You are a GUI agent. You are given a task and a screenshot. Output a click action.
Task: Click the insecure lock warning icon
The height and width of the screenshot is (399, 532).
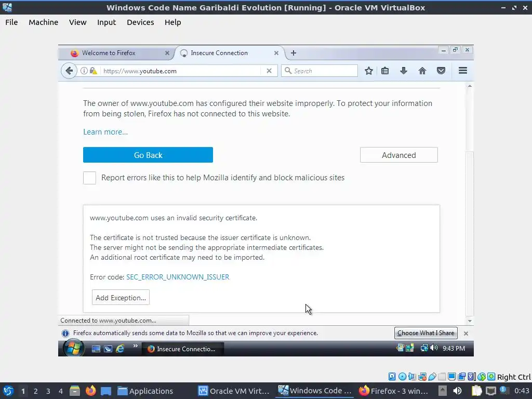94,71
